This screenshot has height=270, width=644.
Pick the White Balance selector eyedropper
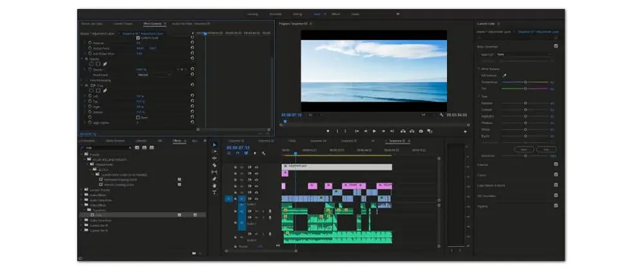pos(505,75)
